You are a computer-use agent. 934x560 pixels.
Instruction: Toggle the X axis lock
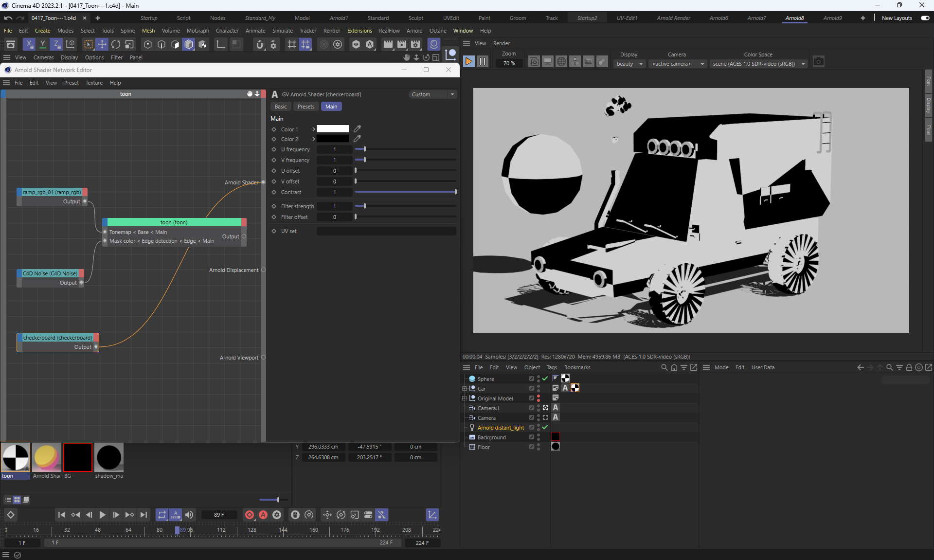[x=29, y=44]
